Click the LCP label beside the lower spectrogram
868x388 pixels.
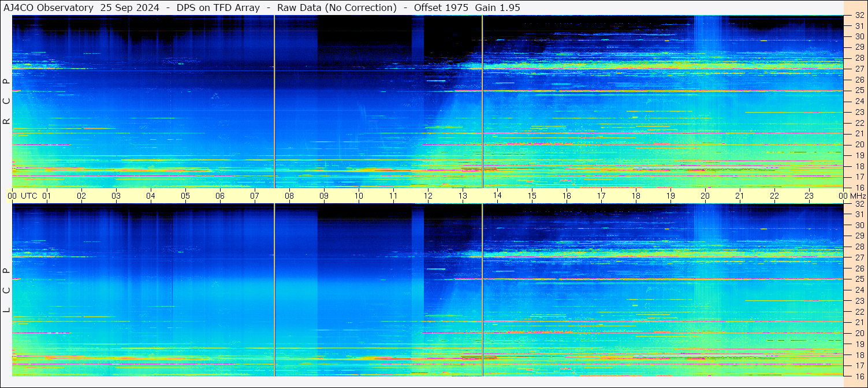click(6, 290)
